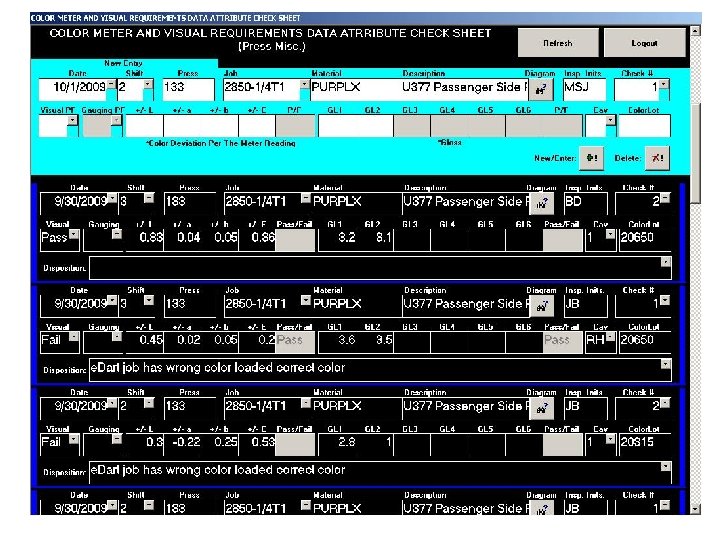Open Visual Pass dropdown in BD record

pyautogui.click(x=74, y=235)
